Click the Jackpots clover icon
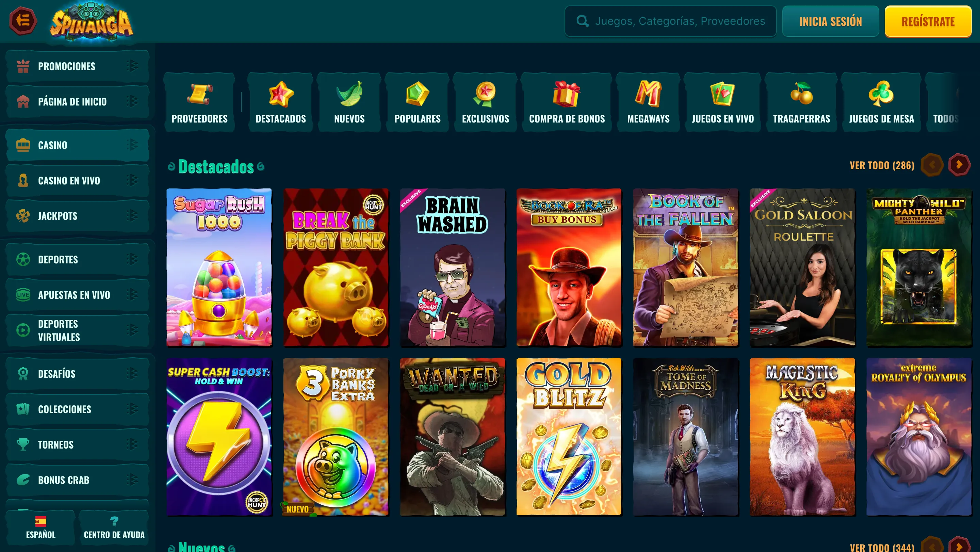The height and width of the screenshot is (552, 980). point(23,216)
